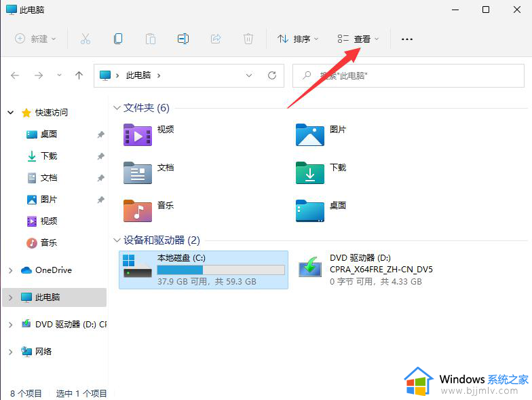Select 图片 in the quick access sidebar
The image size is (532, 400).
point(49,200)
